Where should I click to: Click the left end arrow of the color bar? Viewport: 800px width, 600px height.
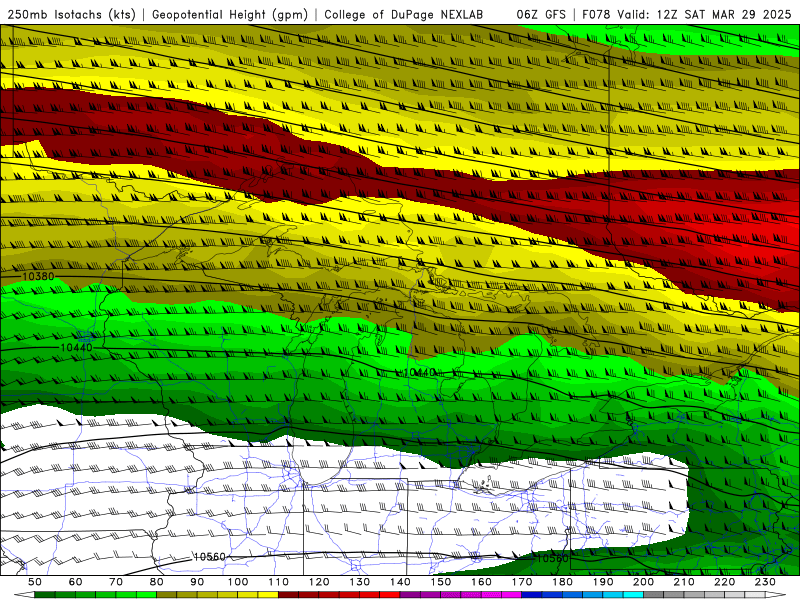tap(24, 595)
